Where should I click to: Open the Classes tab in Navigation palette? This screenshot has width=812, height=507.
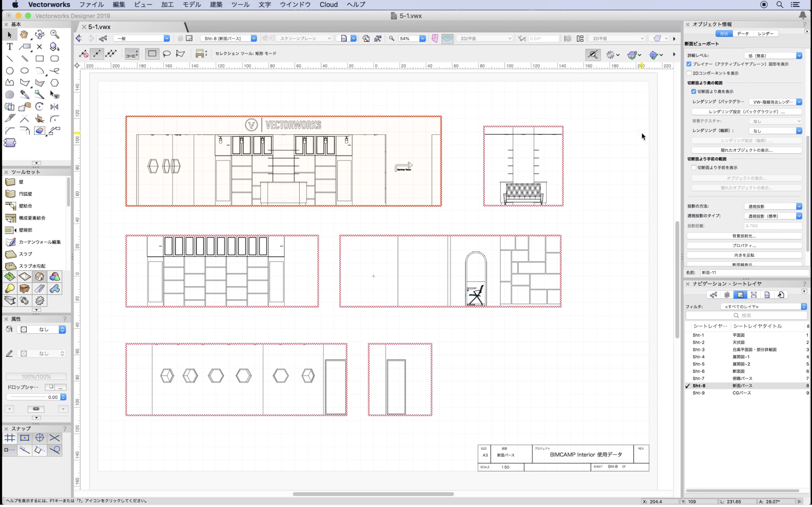(x=713, y=295)
